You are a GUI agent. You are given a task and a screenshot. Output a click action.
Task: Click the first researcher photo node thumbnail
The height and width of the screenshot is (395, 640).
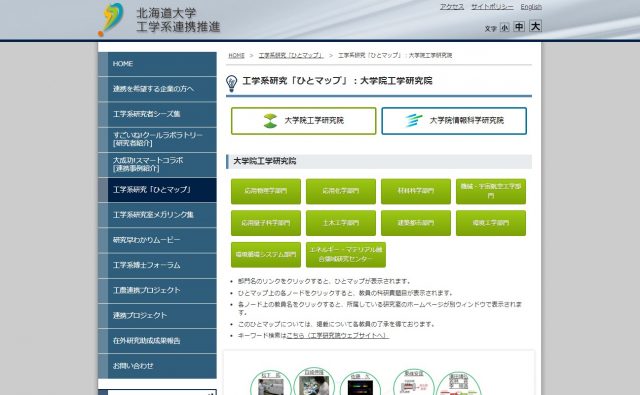coord(271,386)
